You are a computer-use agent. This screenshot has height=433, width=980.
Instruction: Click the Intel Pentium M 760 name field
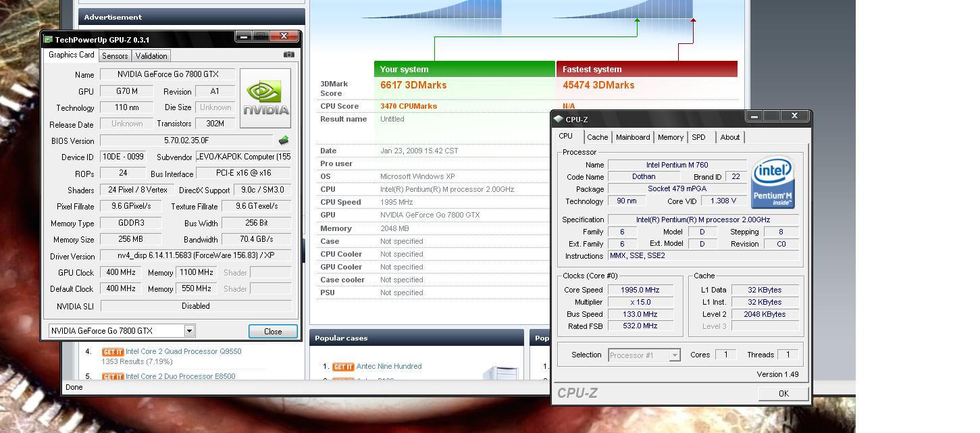point(677,165)
